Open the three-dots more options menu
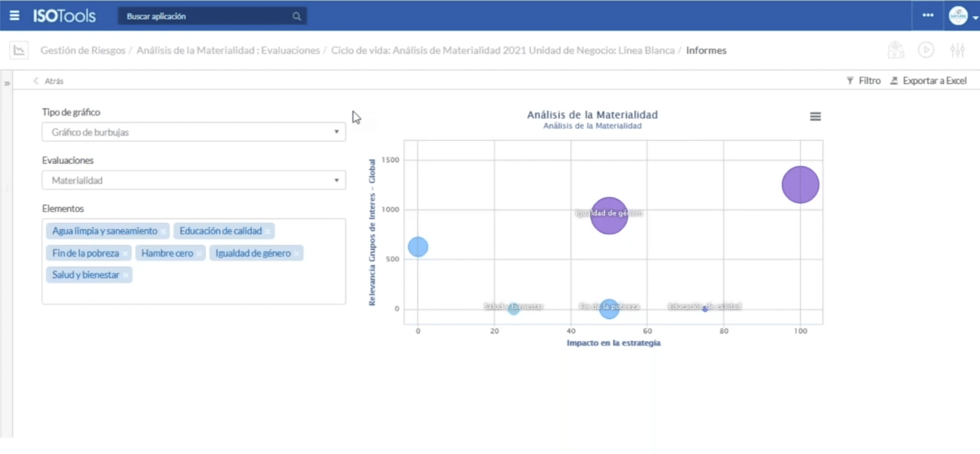Screen dimensions: 980x454 (928, 16)
